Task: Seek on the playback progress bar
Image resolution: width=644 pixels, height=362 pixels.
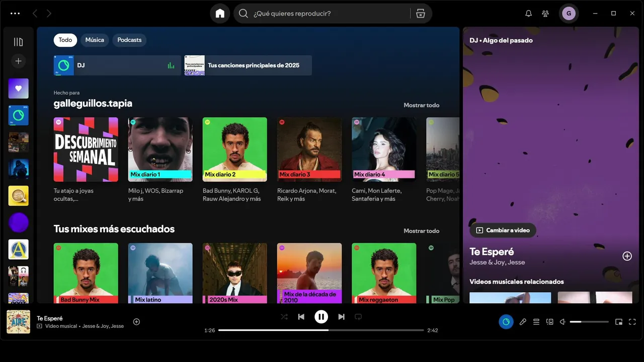Action: coord(321,330)
